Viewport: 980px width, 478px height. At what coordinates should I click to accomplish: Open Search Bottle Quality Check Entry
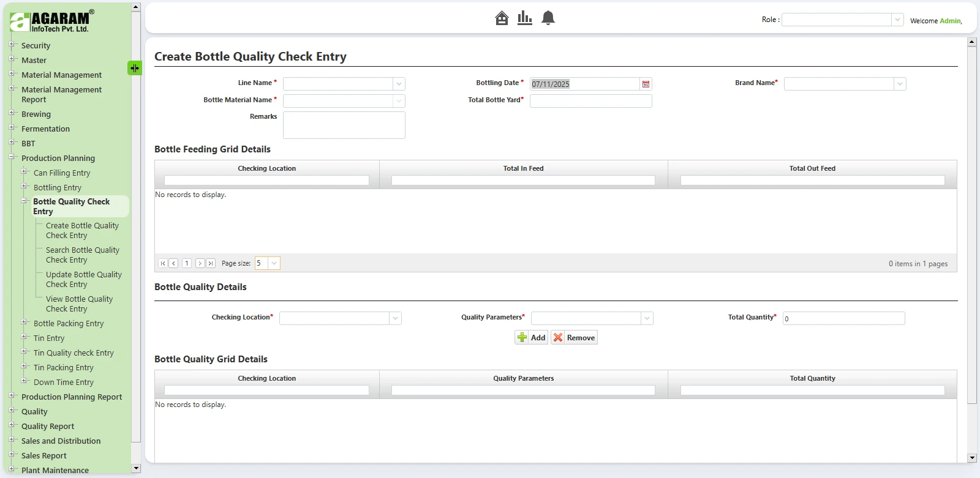click(x=82, y=255)
